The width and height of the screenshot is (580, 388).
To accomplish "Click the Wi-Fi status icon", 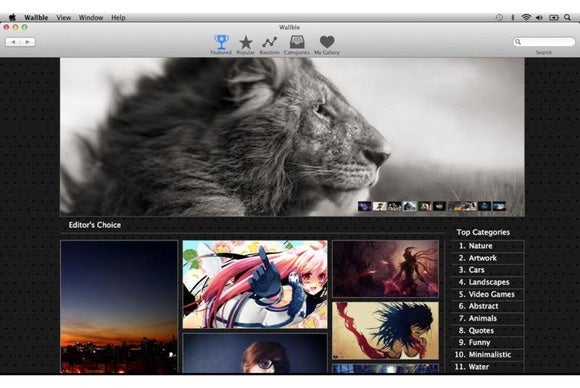I will click(x=526, y=17).
